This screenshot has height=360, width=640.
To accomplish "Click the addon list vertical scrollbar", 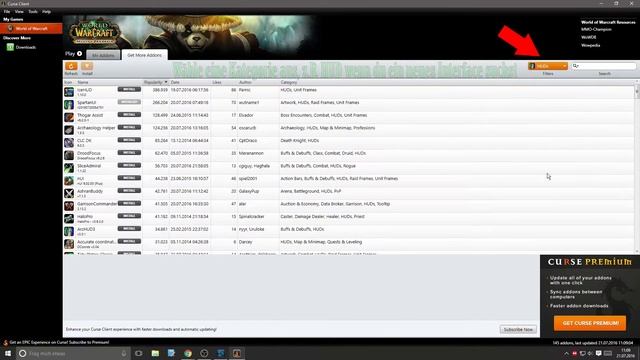I will point(637,167).
